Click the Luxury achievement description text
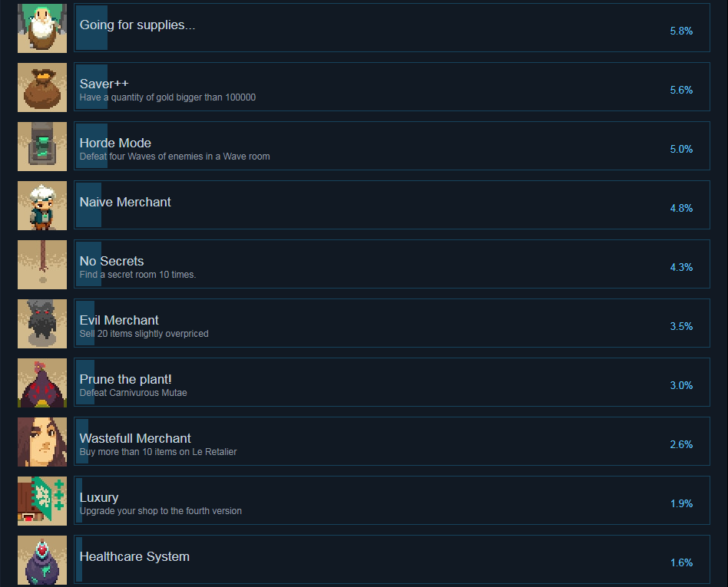 click(x=160, y=511)
